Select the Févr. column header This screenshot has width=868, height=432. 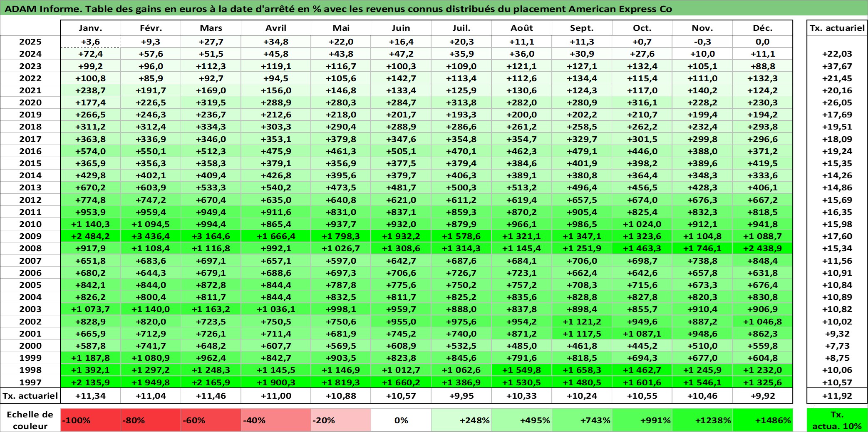coord(151,28)
